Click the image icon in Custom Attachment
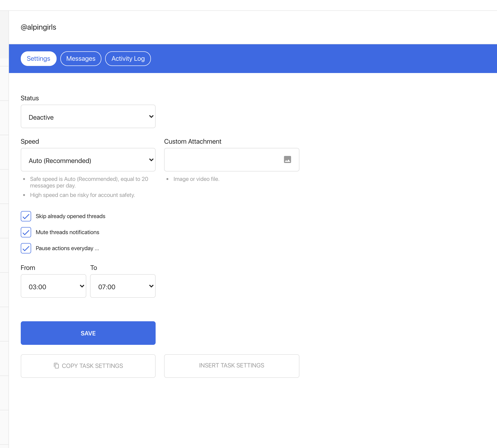Image resolution: width=497 pixels, height=448 pixels. pos(287,159)
